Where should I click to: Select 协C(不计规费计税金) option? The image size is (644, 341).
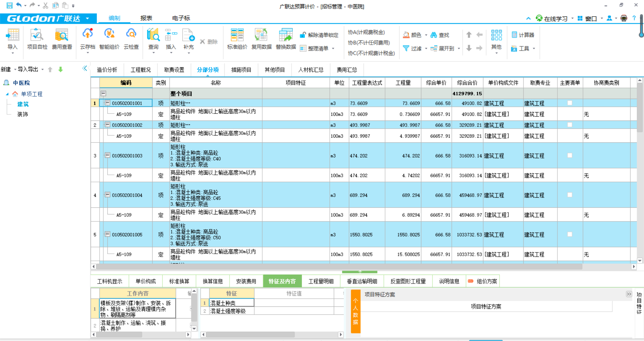(371, 53)
